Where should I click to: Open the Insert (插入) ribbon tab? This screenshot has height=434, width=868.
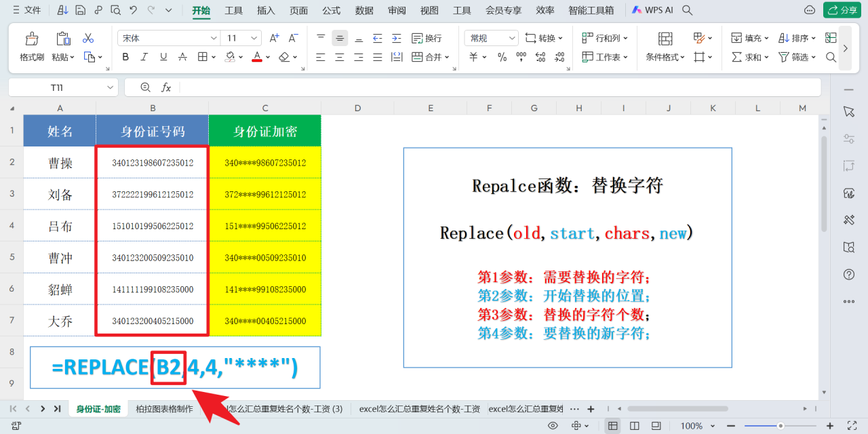click(x=267, y=10)
